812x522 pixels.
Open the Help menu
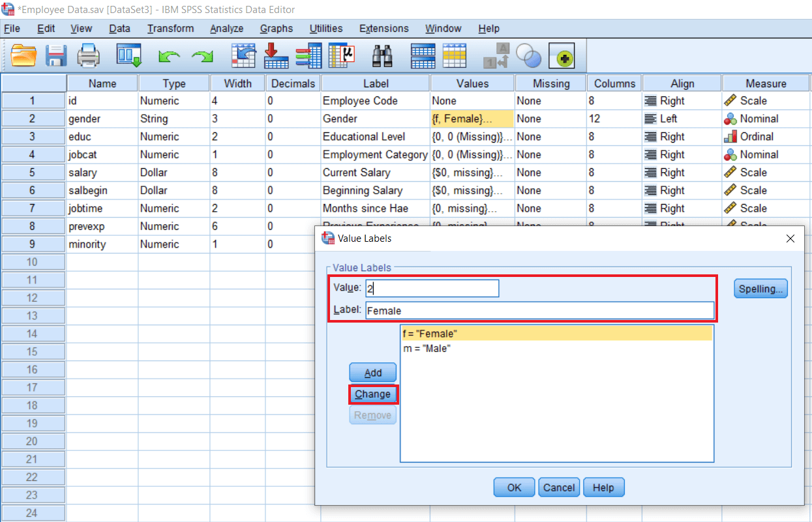tap(489, 29)
